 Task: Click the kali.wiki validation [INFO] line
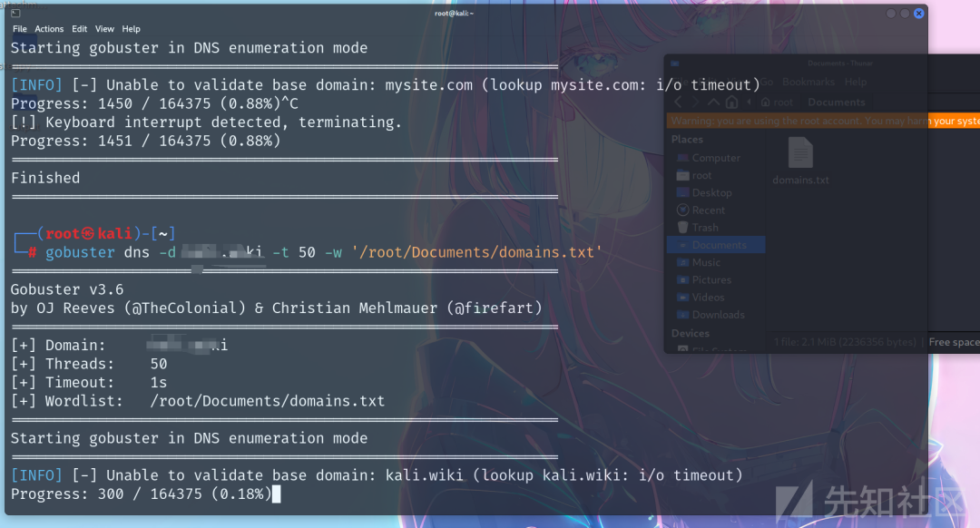coord(377,475)
